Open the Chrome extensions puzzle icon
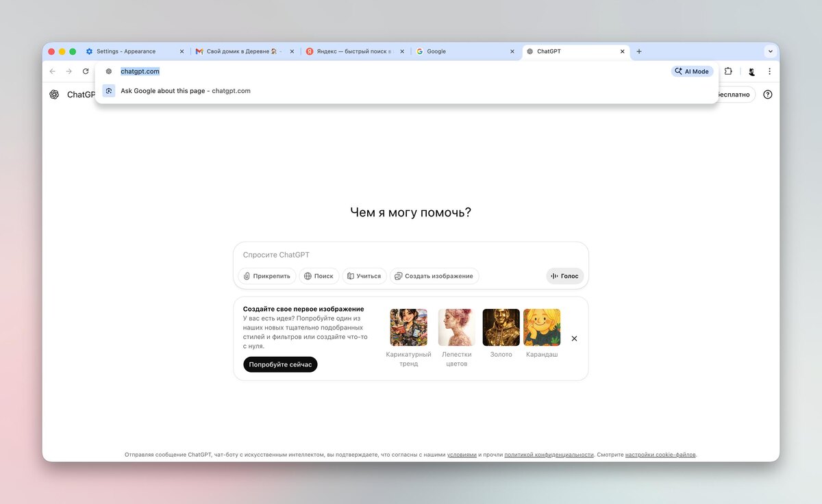The height and width of the screenshot is (504, 822). (728, 71)
